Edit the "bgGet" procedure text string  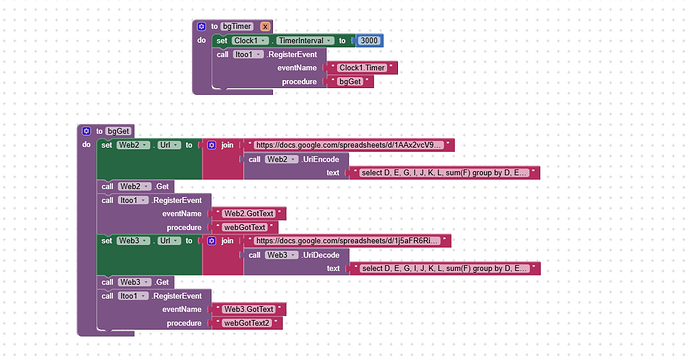pos(350,82)
